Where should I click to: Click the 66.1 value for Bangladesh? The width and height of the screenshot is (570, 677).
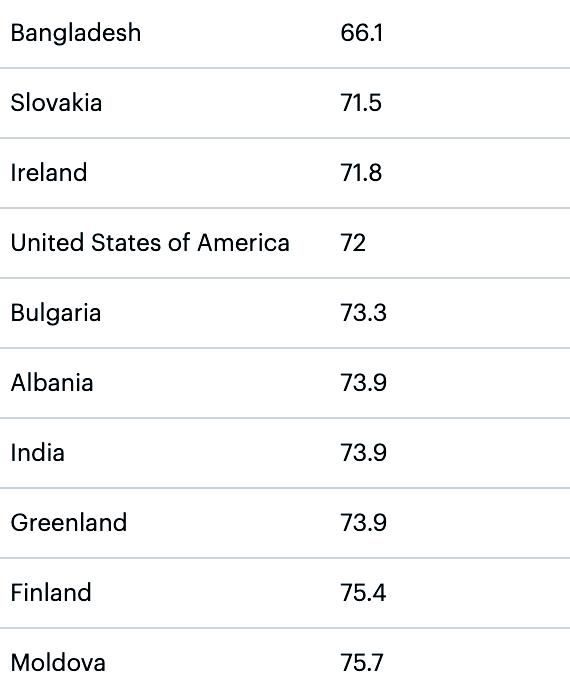click(x=361, y=33)
